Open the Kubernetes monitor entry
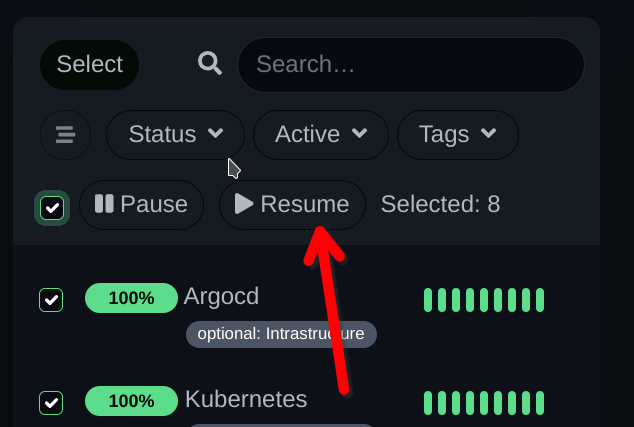Viewport: 634px width, 427px height. click(x=246, y=400)
